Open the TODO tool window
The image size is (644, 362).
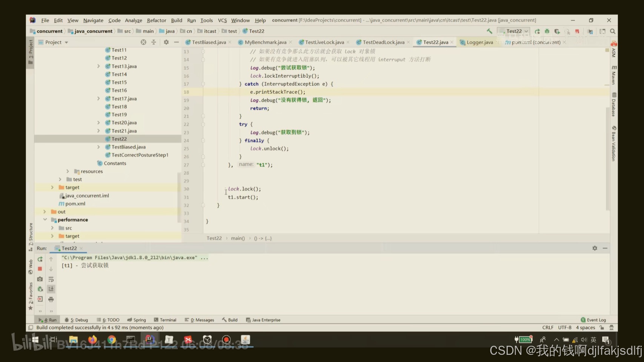pyautogui.click(x=108, y=320)
